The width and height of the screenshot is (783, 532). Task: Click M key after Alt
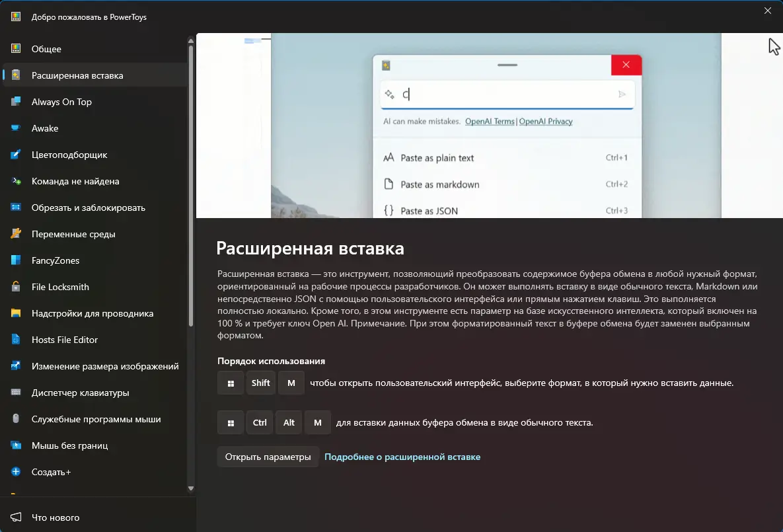(x=318, y=422)
